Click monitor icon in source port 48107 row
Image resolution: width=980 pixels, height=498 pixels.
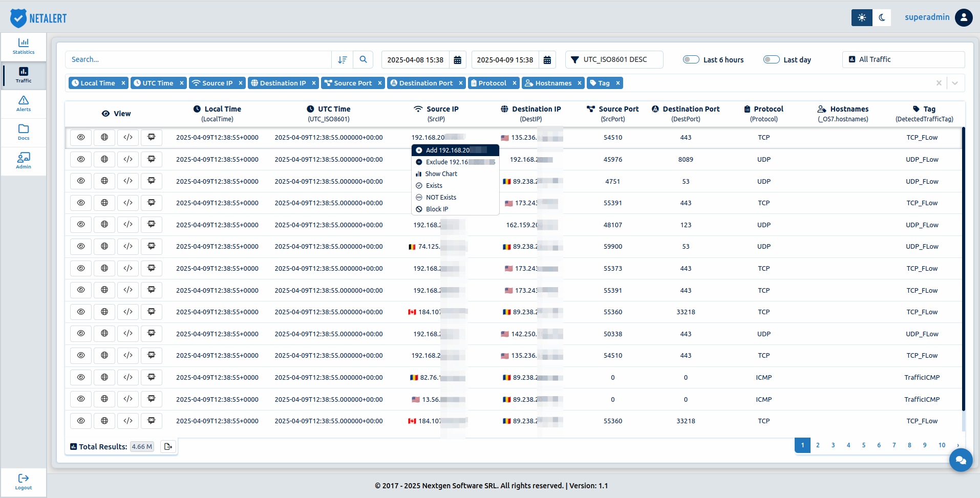click(x=152, y=225)
